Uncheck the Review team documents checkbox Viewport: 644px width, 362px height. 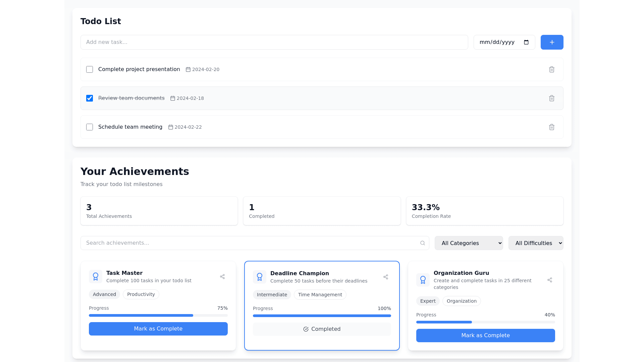(x=90, y=98)
